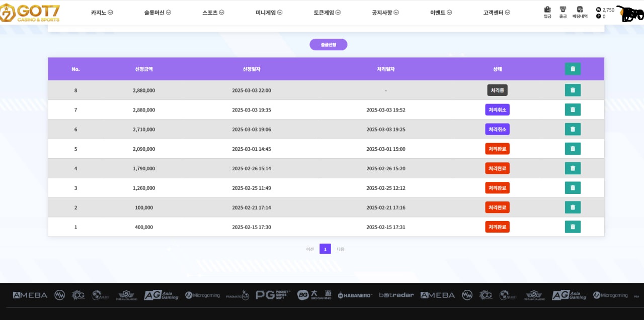Click the 다음 next page link
Viewport: 644px width, 320px height.
(x=341, y=249)
